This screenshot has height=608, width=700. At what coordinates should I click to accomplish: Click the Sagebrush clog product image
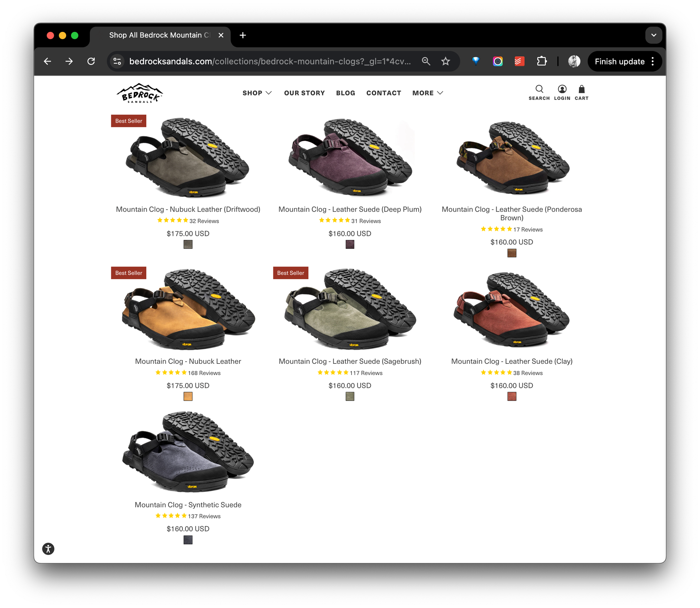pyautogui.click(x=350, y=309)
